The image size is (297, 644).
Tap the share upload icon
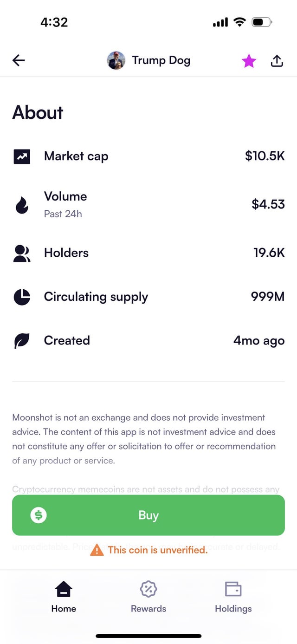(x=277, y=61)
